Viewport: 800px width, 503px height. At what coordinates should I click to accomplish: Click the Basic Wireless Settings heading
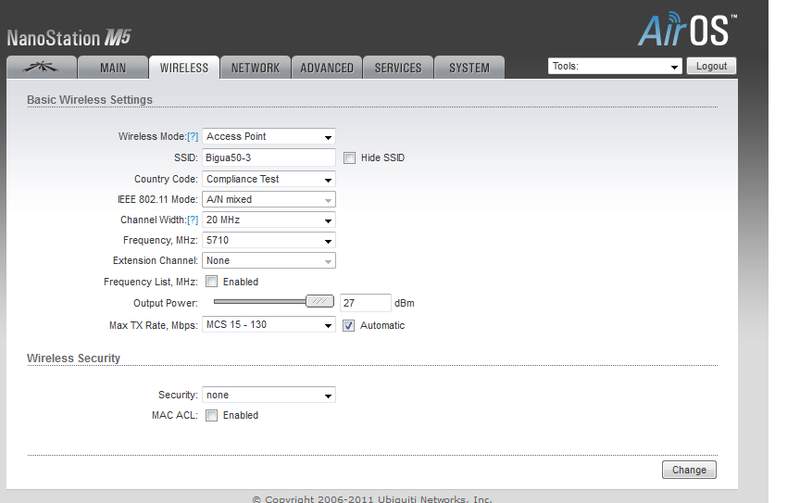90,99
